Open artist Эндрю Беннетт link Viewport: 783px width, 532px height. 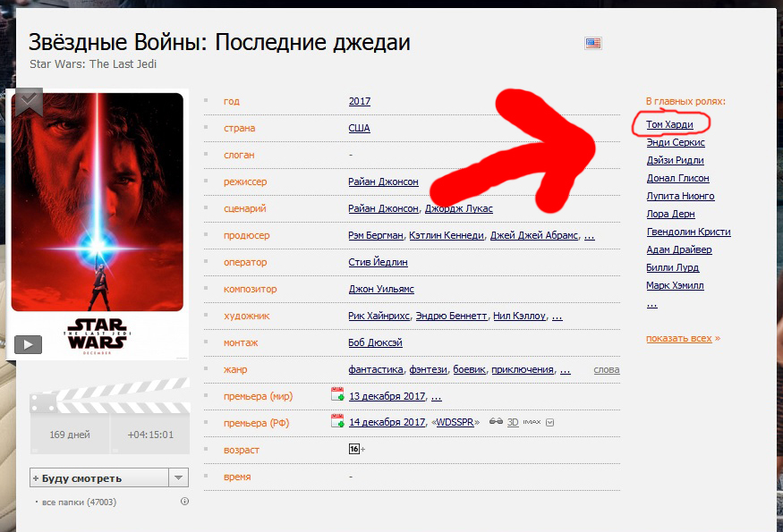451,316
